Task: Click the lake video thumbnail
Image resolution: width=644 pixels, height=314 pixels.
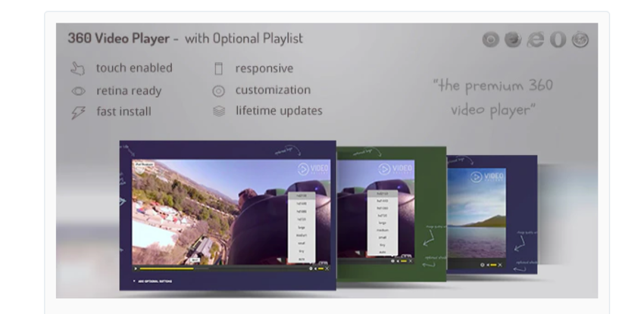Action: (477, 213)
